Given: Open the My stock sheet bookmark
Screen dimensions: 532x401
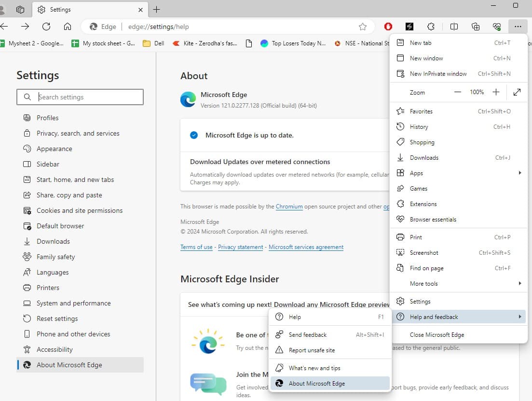Looking at the screenshot, I should 103,43.
